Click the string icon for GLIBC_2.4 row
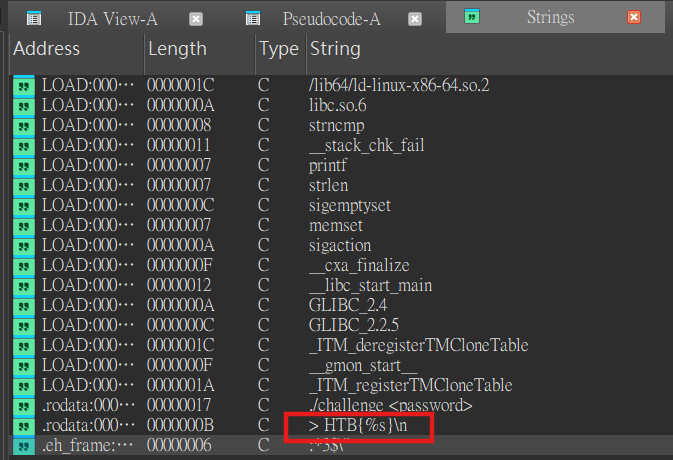673x460 pixels. tap(24, 306)
